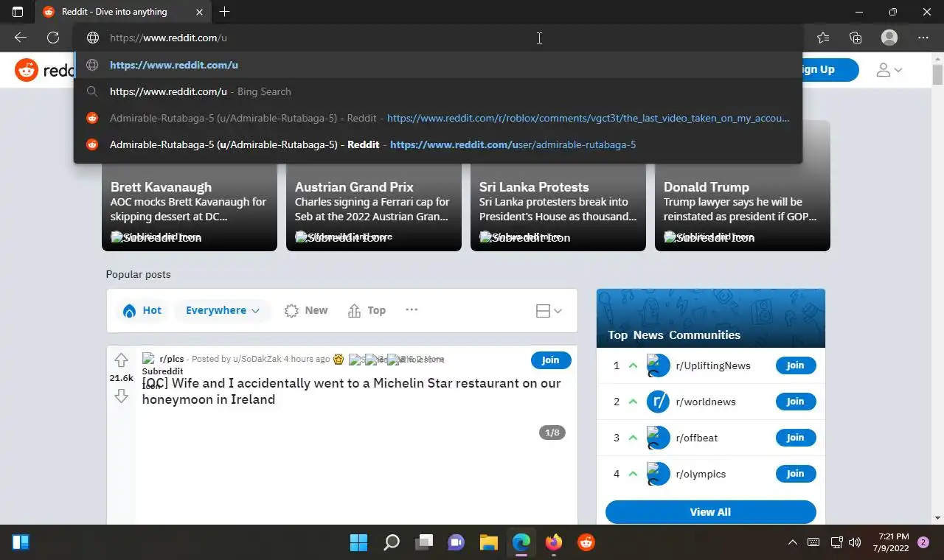Open the volume control in the tray
Screen dimensions: 944x560
click(855, 543)
